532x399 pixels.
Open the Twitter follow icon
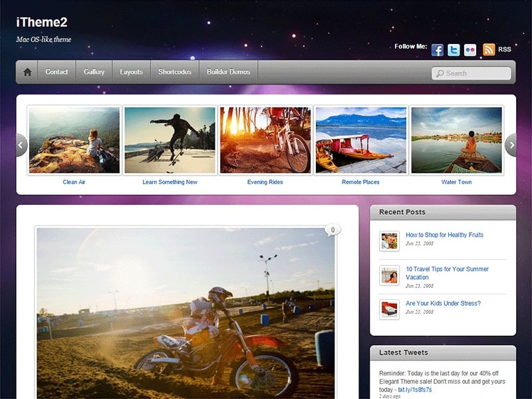click(x=454, y=50)
